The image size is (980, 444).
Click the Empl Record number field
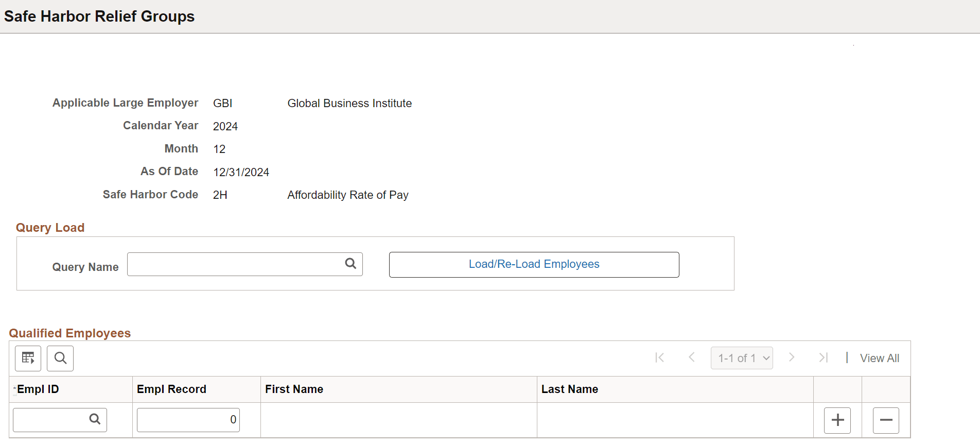(x=188, y=420)
